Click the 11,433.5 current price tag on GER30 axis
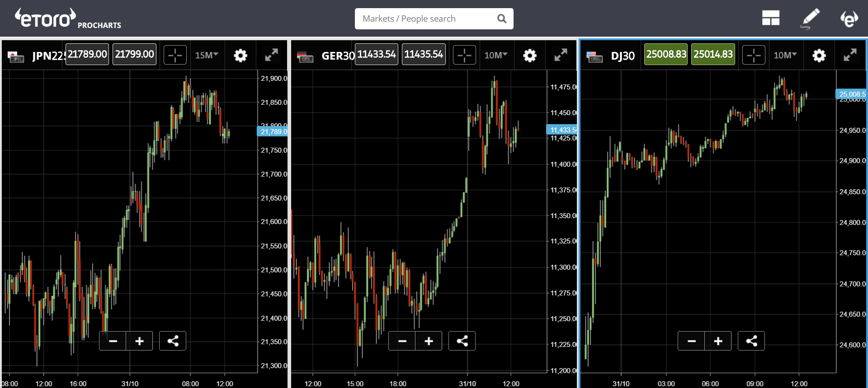868x388 pixels. click(x=562, y=130)
